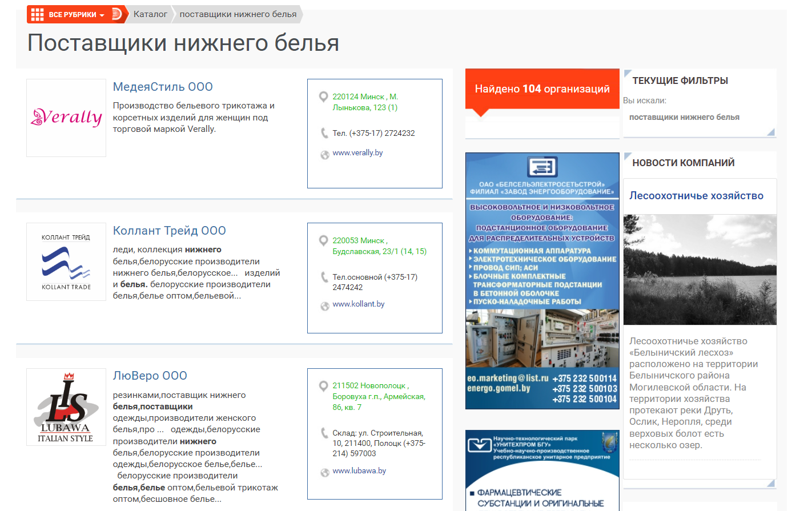
Task: Open the Verally company logo
Action: (66, 118)
